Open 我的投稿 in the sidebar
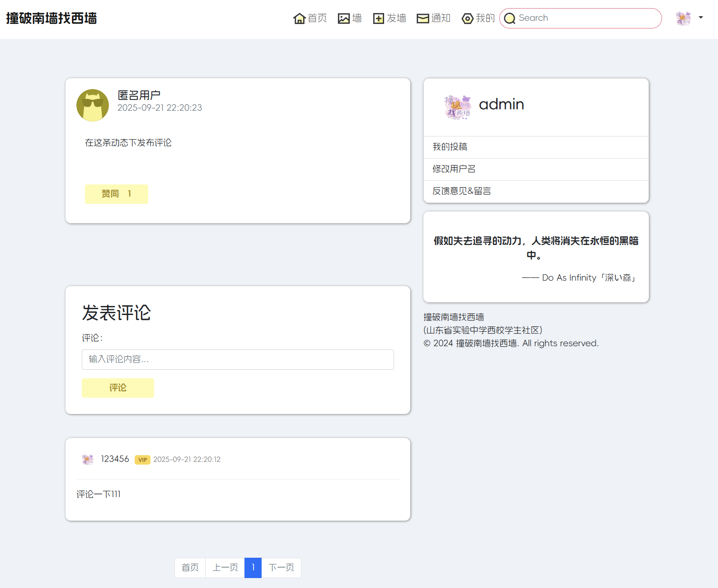Viewport: 718px width, 588px height. 536,147
